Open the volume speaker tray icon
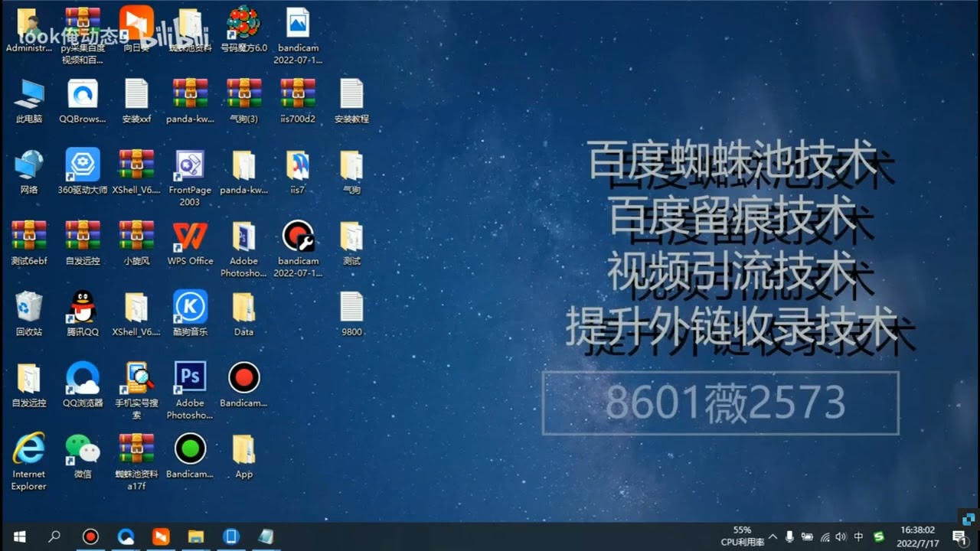Viewport: 980px width, 551px height. pyautogui.click(x=841, y=536)
